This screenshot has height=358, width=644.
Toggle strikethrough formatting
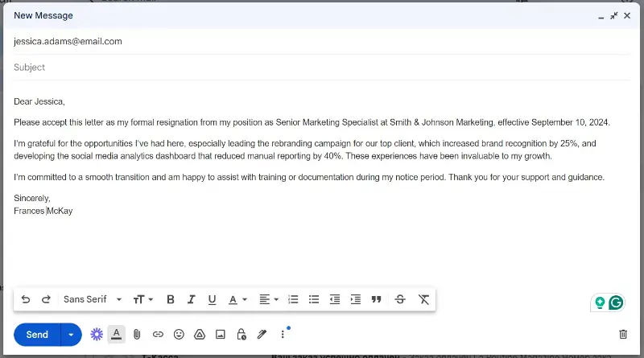point(400,299)
